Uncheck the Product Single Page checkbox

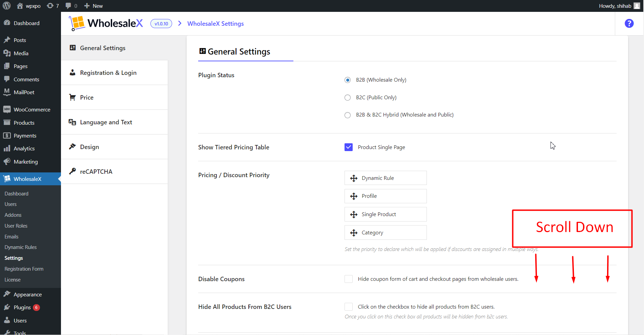[349, 147]
